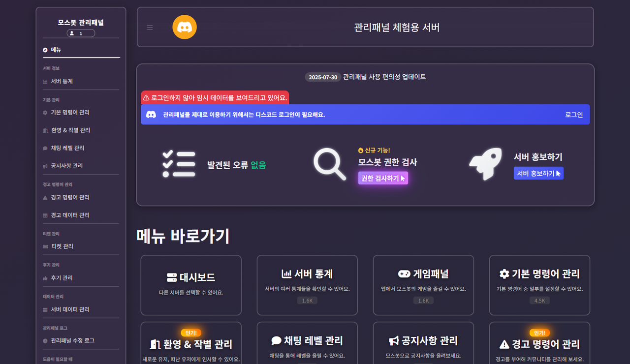Click the 1.6K count on 게임패널 card
This screenshot has width=630, height=364.
(423, 301)
